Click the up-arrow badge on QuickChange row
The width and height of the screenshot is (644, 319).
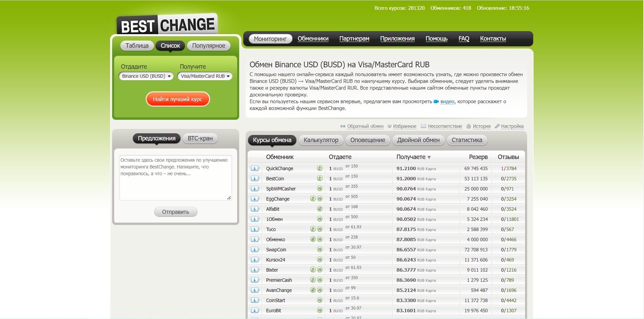[319, 168]
